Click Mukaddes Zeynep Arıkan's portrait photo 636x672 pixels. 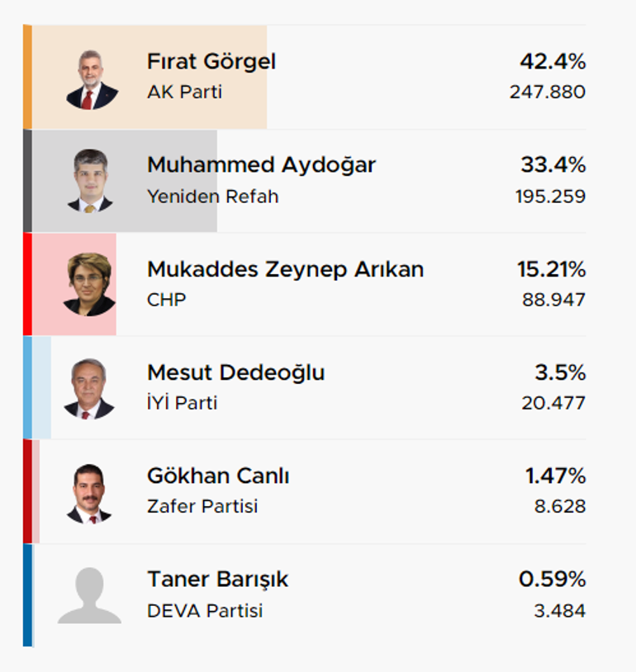tap(89, 285)
